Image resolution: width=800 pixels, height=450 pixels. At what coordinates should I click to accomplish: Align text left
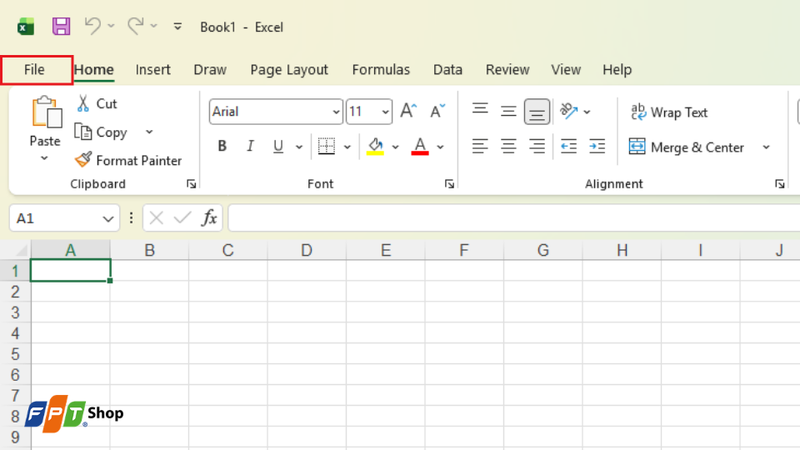click(x=480, y=146)
